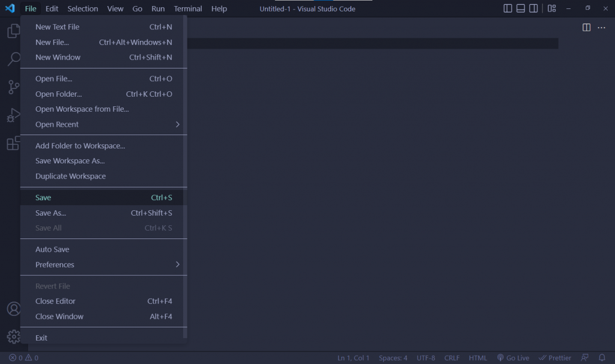Open the Selection menu
The width and height of the screenshot is (615, 364).
coord(83,8)
